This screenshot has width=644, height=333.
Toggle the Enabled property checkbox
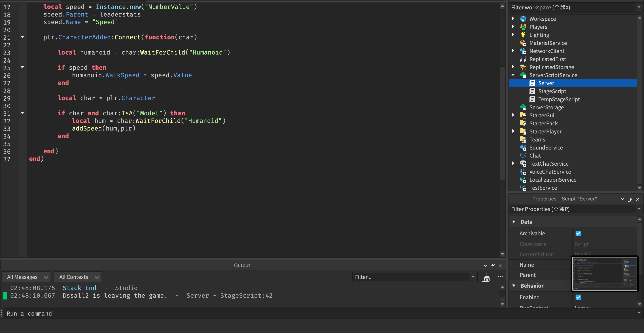pyautogui.click(x=578, y=297)
